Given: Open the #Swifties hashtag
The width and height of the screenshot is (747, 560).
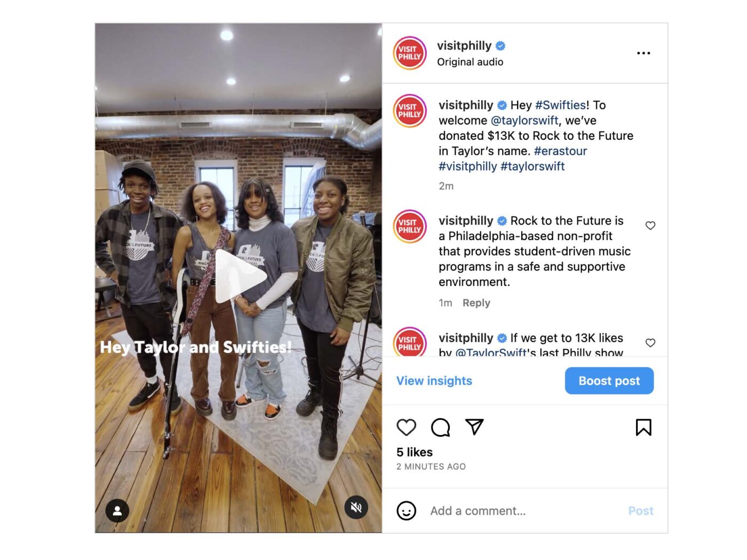Looking at the screenshot, I should click(x=561, y=105).
